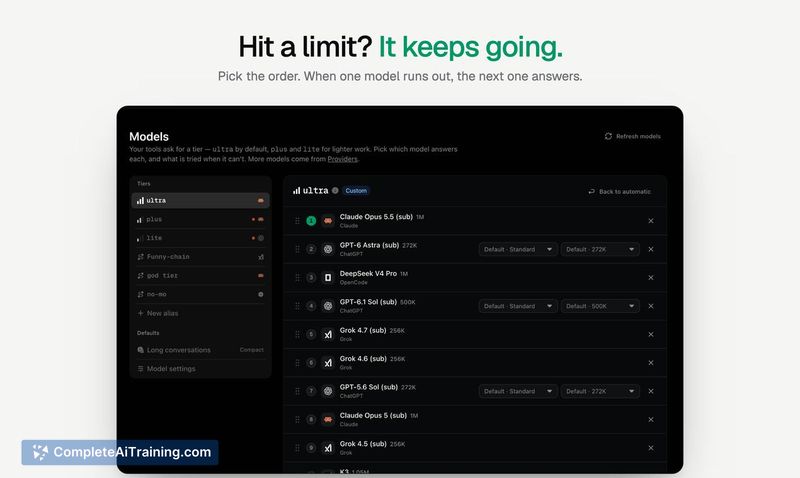The width and height of the screenshot is (800, 478).
Task: Grab the drag handle of Grok 4.7
Action: coord(297,334)
